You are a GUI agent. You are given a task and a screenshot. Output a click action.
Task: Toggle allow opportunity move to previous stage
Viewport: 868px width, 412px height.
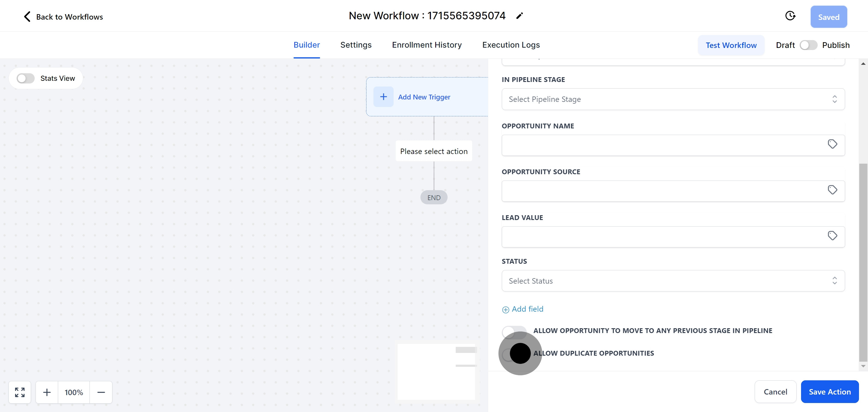point(514,331)
